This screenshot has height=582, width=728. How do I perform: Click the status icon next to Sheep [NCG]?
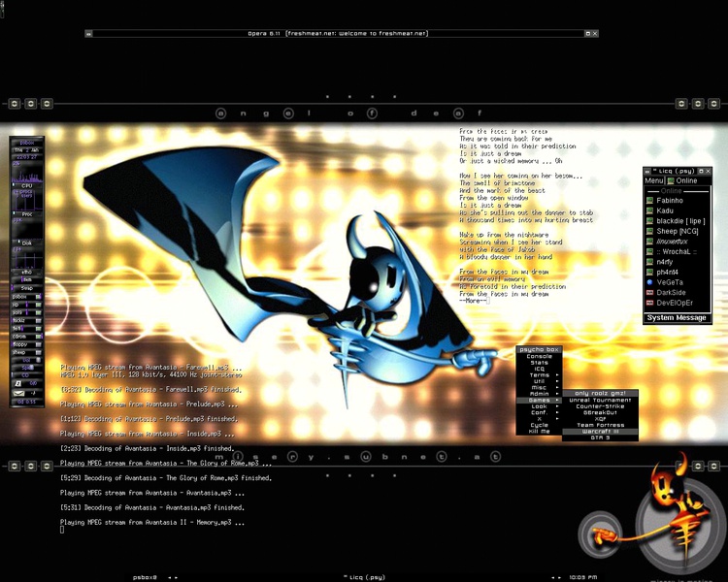[x=650, y=231]
